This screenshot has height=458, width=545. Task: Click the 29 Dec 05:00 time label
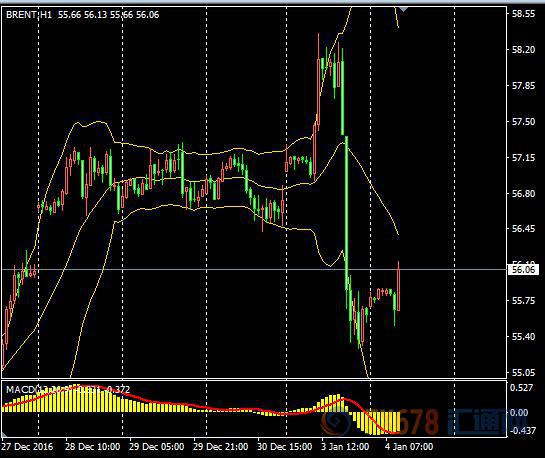click(x=156, y=447)
